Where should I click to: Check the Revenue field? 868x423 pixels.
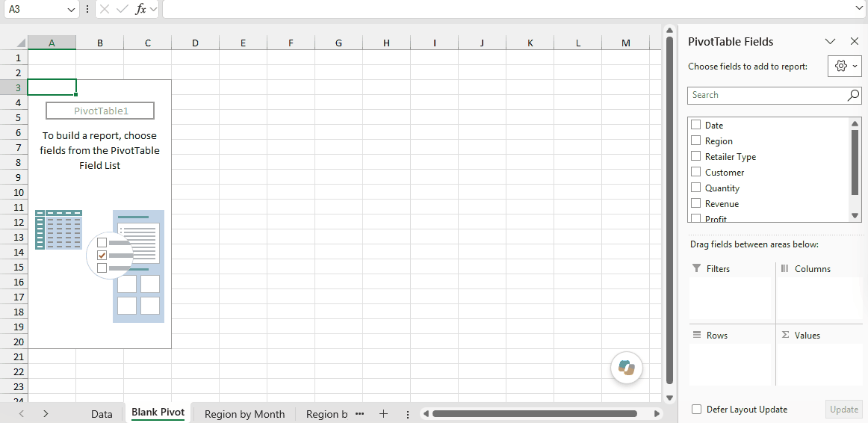tap(696, 203)
